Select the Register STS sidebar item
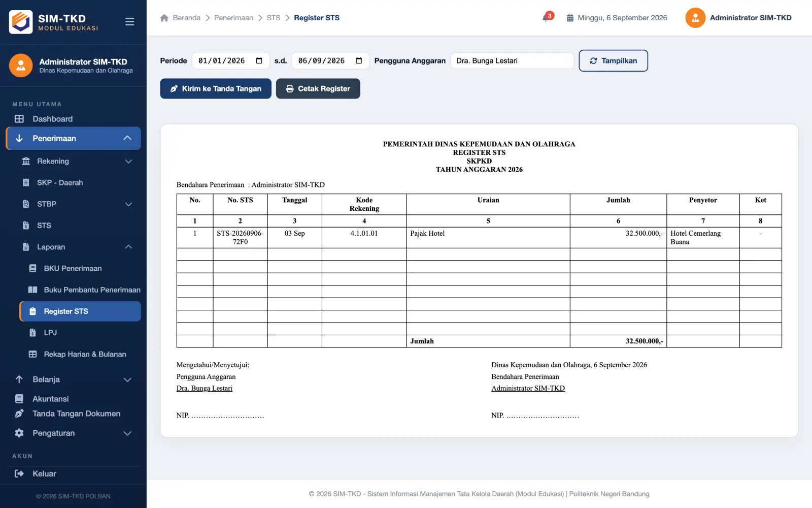 click(80, 311)
